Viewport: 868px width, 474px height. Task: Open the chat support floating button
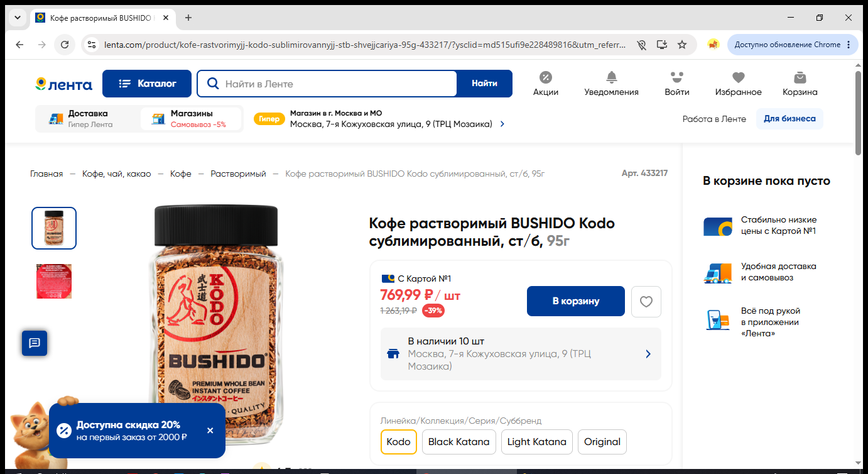pos(35,343)
